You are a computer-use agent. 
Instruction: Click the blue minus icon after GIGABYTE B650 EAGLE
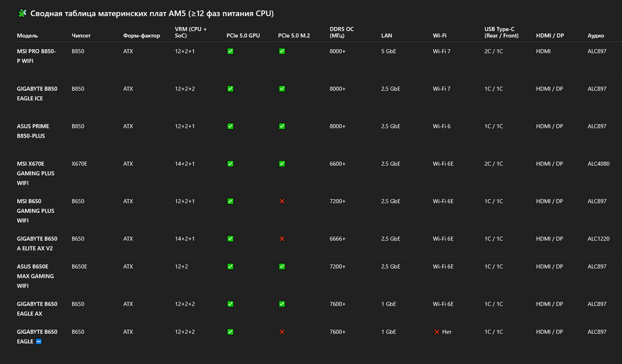pos(39,342)
